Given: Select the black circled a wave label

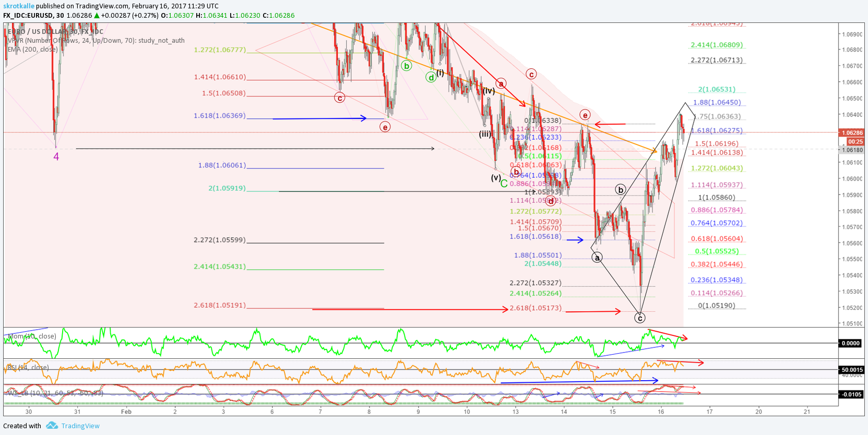Looking at the screenshot, I should [x=597, y=257].
